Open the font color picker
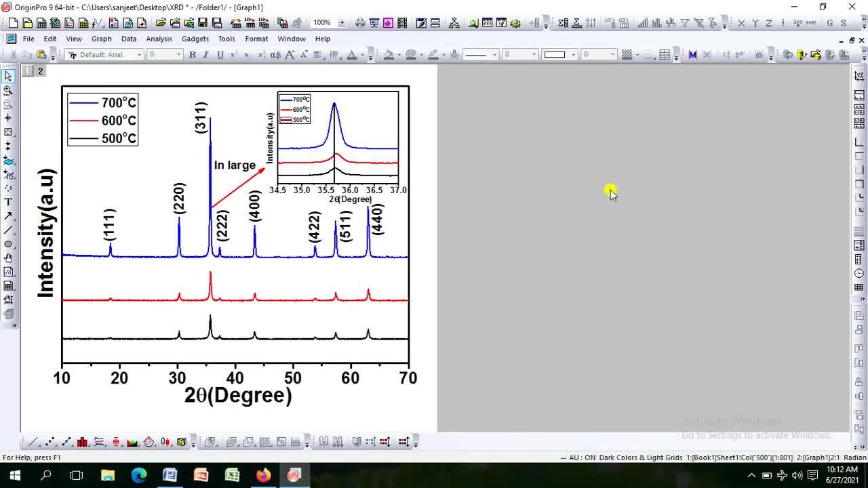The image size is (868, 488). (356, 54)
